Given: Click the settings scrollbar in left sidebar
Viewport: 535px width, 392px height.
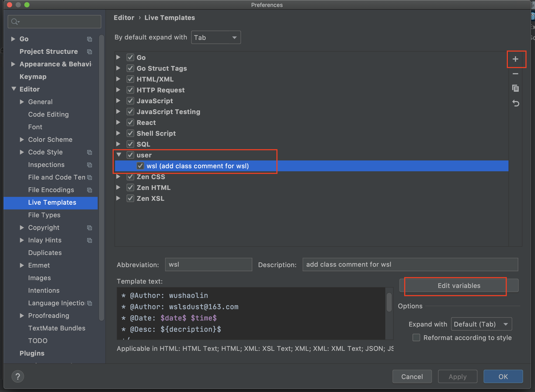Looking at the screenshot, I should click(101, 178).
